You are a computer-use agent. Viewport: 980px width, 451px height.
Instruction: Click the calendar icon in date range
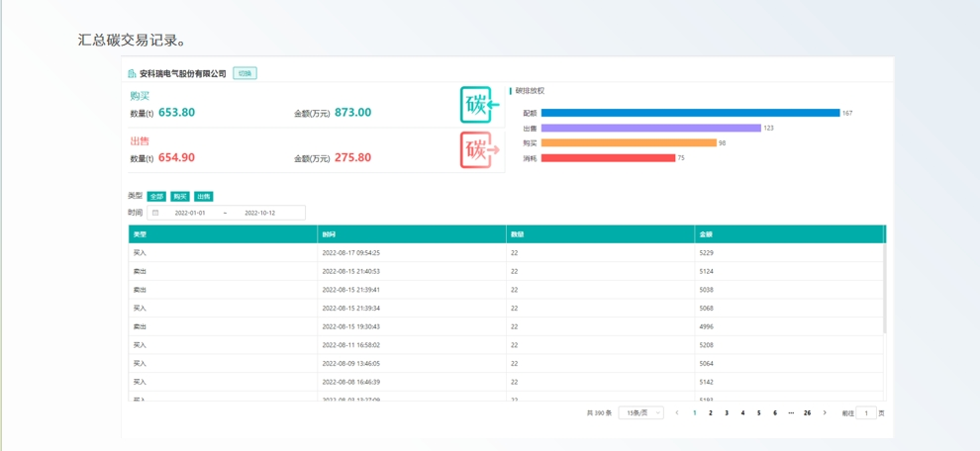(155, 213)
